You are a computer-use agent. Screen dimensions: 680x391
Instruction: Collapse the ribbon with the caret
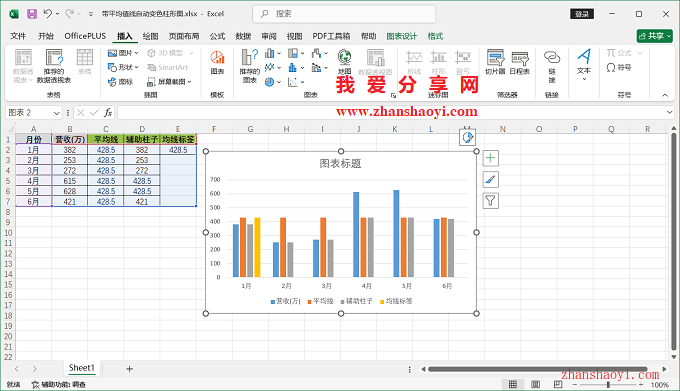click(665, 95)
